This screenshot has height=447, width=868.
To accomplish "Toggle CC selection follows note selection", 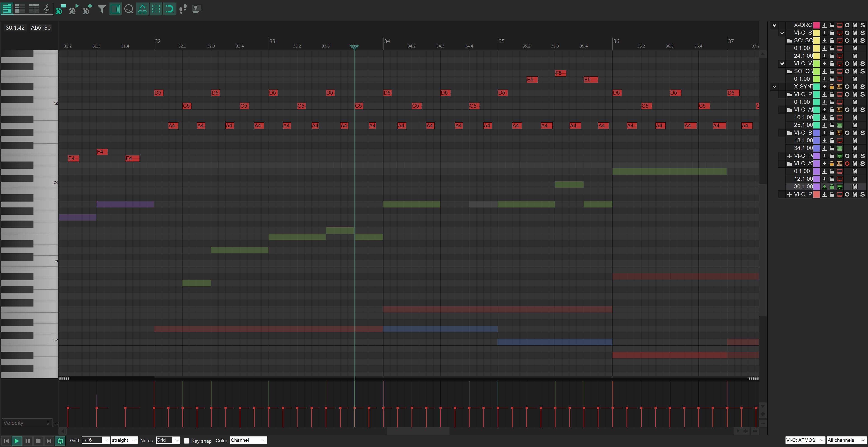I will click(142, 9).
